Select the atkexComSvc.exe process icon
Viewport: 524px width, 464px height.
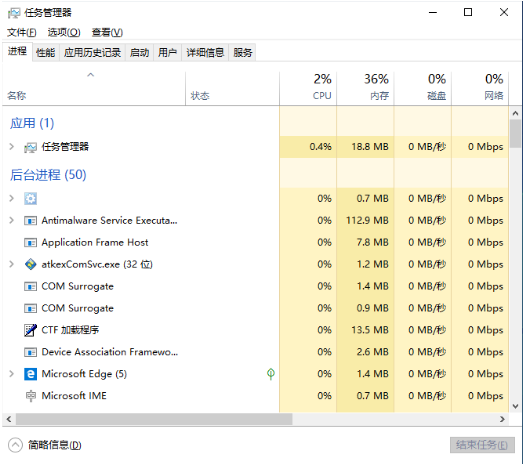(30, 264)
